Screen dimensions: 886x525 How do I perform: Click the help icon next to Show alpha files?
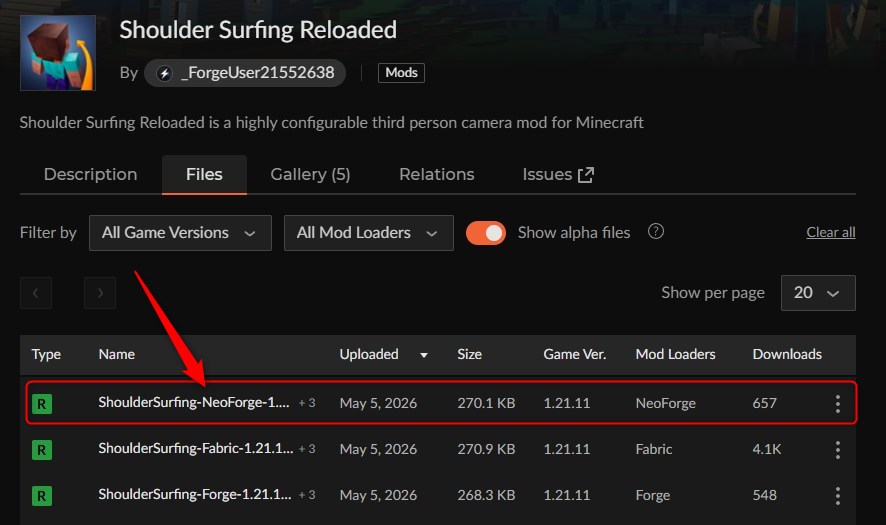pyautogui.click(x=655, y=232)
